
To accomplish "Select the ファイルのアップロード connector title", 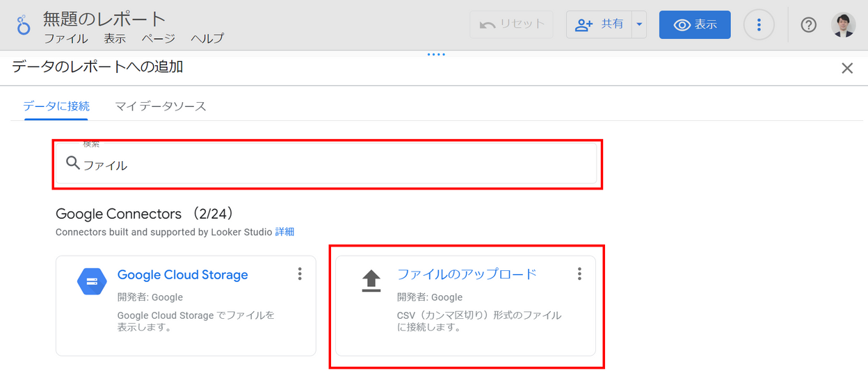I will click(467, 274).
